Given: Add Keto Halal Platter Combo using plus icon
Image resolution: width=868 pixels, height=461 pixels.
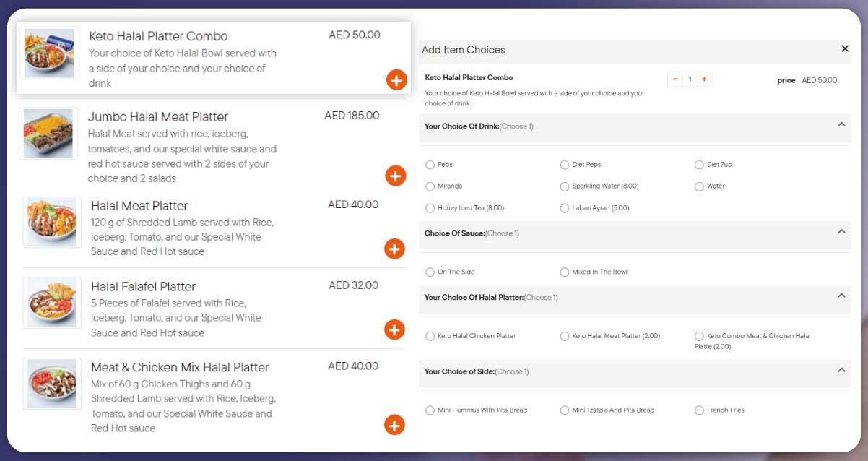Looking at the screenshot, I should pyautogui.click(x=396, y=80).
